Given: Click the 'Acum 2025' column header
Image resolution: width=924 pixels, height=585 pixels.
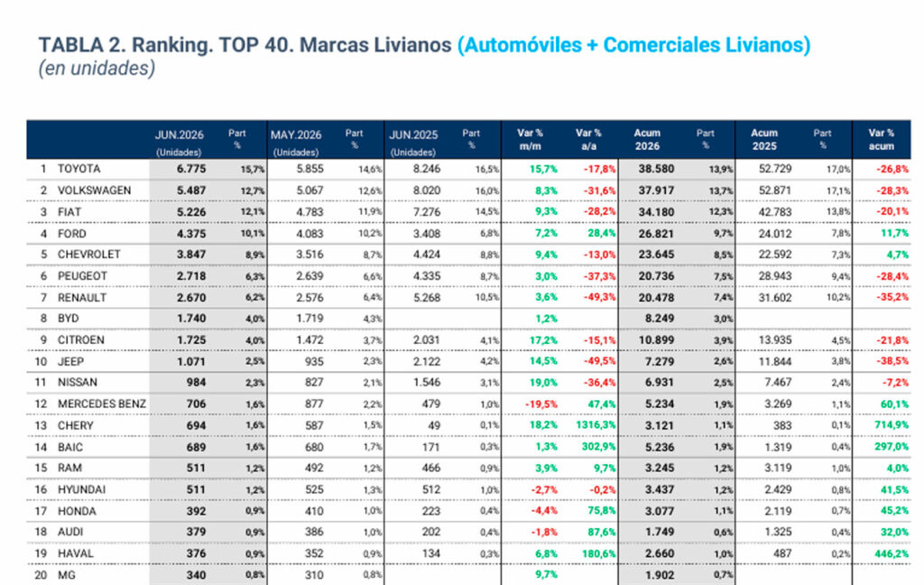Looking at the screenshot, I should coord(764,140).
